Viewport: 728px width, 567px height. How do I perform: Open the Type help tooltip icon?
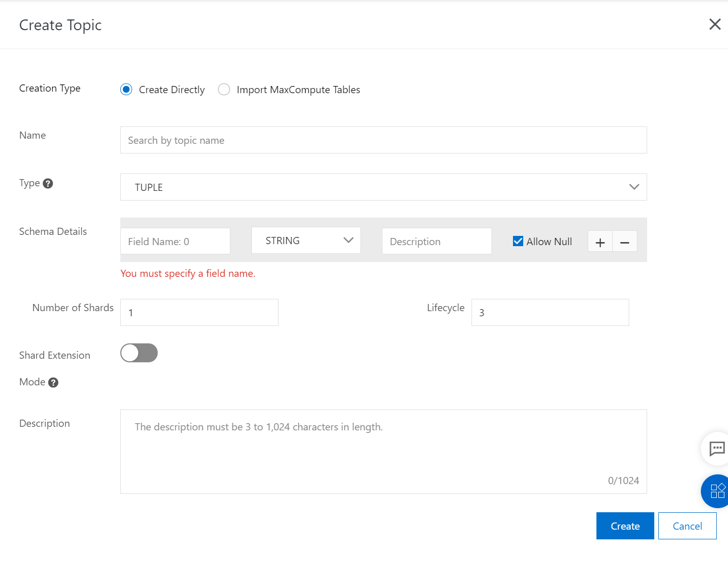(48, 183)
